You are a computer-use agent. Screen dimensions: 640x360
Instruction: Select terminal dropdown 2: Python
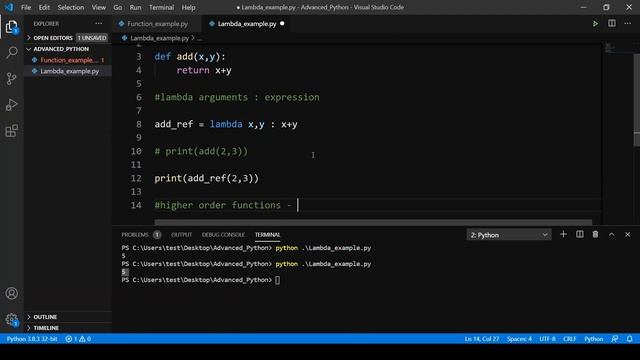[509, 235]
